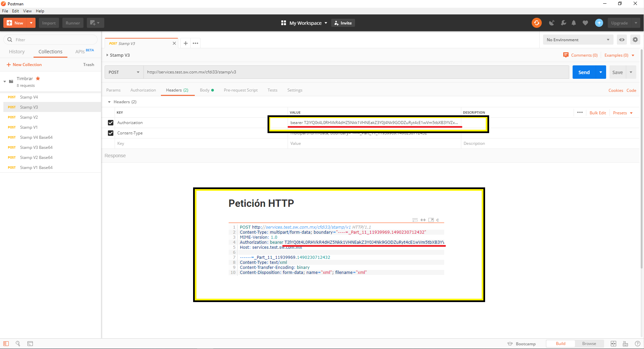Uncheck the Authorization header row
This screenshot has height=349, width=644.
(111, 123)
